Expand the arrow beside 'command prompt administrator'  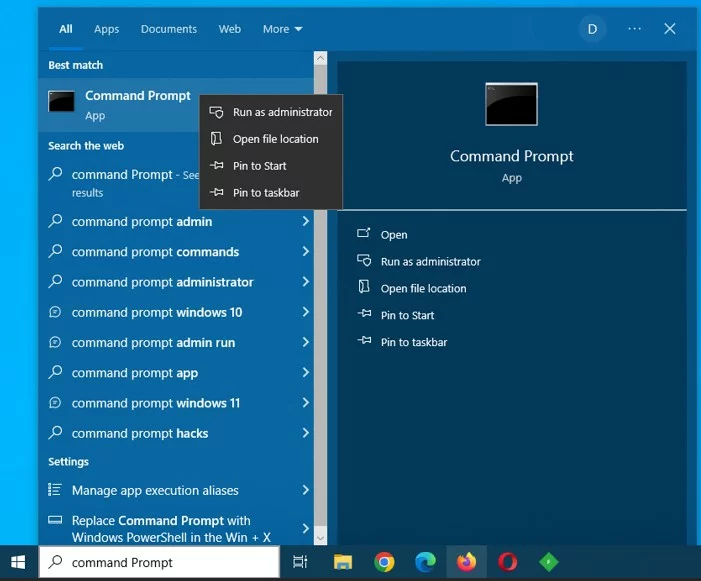[306, 282]
